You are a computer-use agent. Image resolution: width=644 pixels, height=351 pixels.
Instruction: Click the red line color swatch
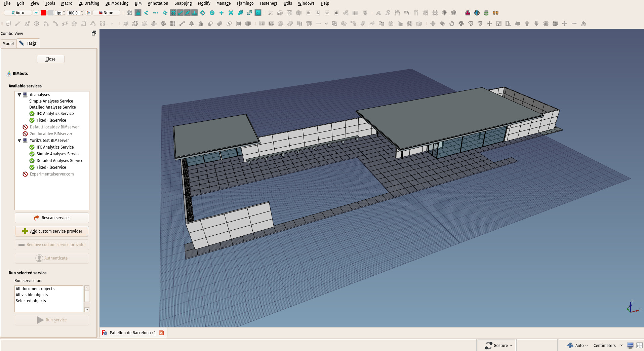[43, 13]
